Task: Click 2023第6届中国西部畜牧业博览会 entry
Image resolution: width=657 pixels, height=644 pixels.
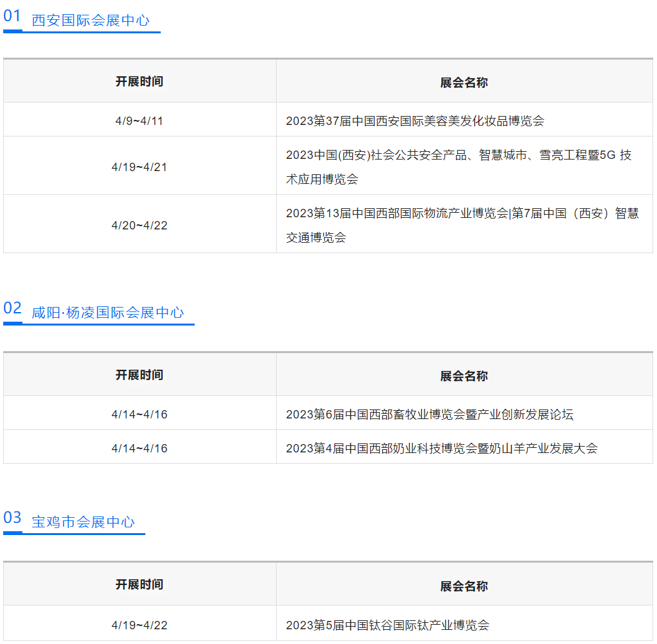Action: 430,415
